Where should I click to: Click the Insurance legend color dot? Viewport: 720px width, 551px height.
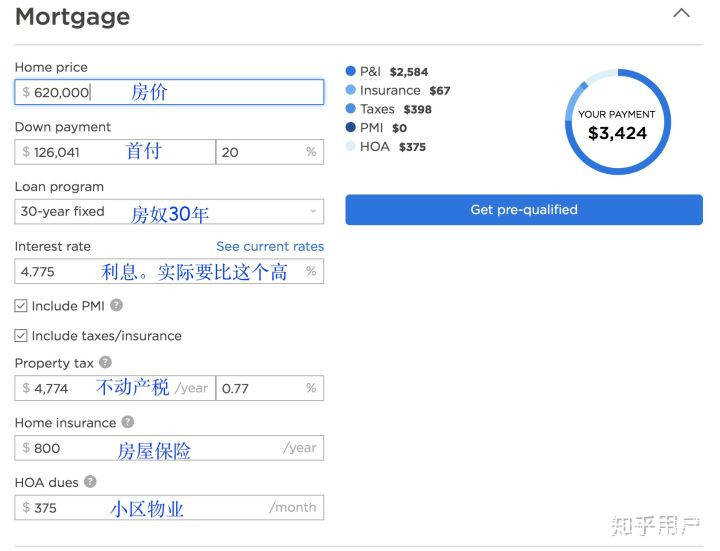350,90
